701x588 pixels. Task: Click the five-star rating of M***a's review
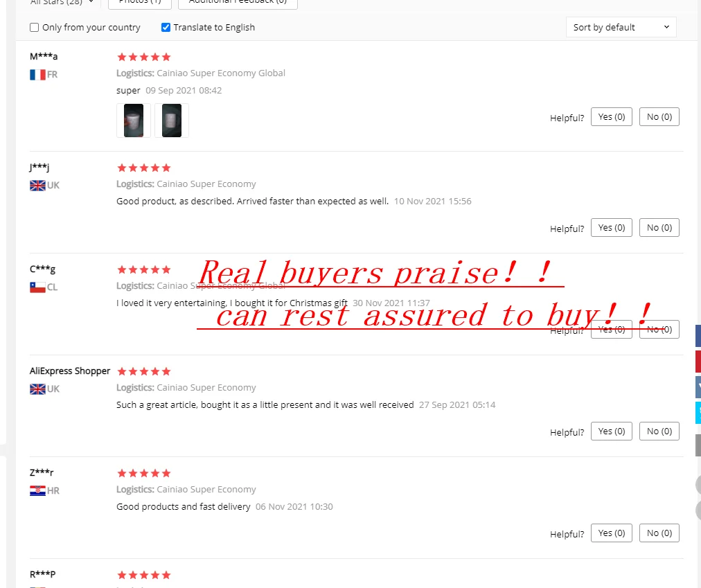click(144, 57)
